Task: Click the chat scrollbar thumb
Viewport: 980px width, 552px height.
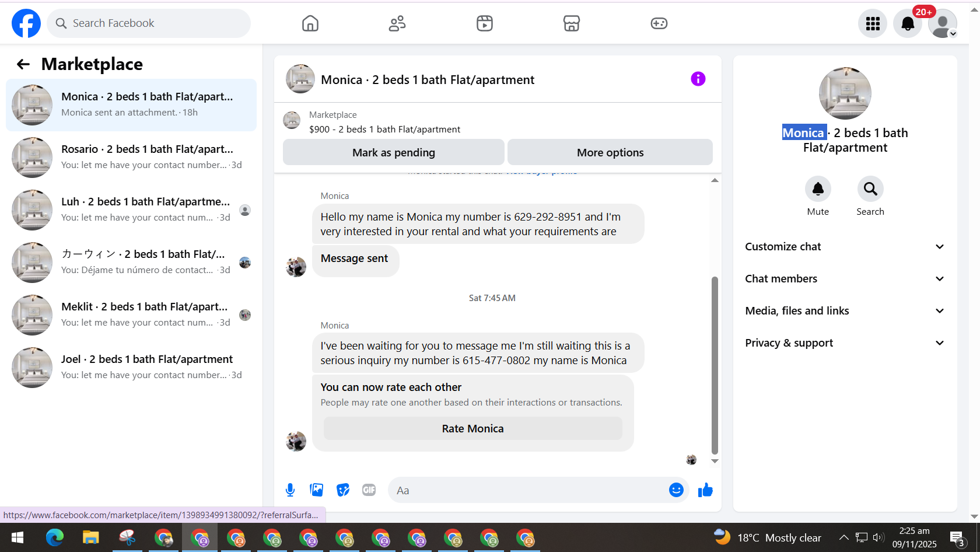Action: 715,365
